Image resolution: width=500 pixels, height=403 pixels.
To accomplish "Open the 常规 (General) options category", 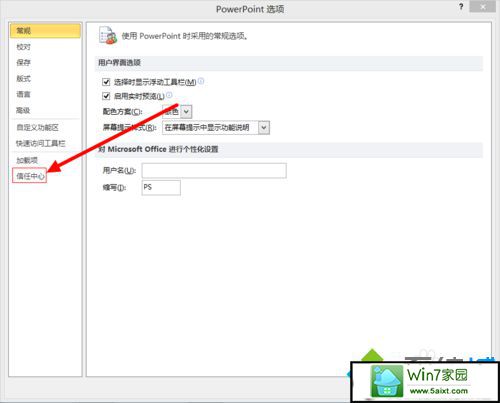I will [45, 31].
